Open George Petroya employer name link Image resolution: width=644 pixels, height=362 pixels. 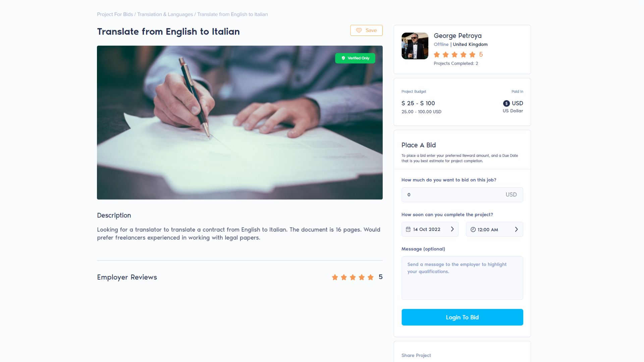(x=458, y=36)
